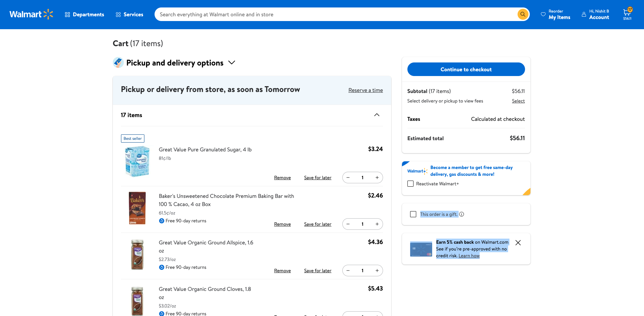Image resolution: width=644 pixels, height=316 pixels.
Task: Open the Walmart home logo
Action: [31, 14]
